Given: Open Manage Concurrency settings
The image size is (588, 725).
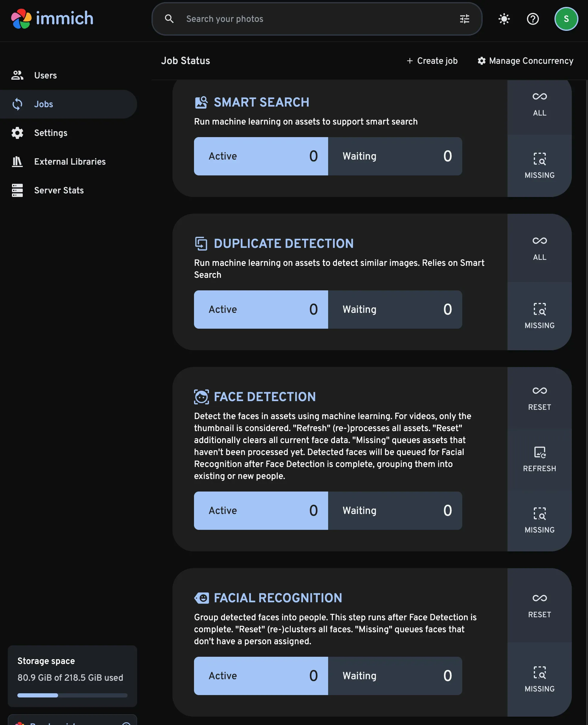Looking at the screenshot, I should coord(525,61).
